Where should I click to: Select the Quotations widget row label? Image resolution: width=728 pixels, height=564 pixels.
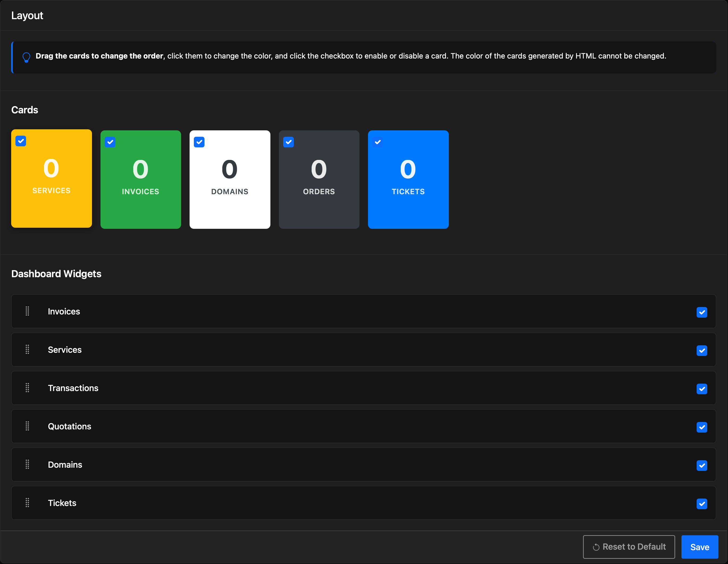point(69,426)
